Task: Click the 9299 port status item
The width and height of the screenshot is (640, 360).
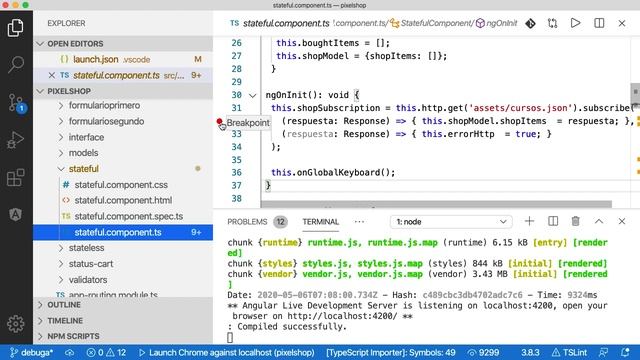Action: [x=483, y=352]
